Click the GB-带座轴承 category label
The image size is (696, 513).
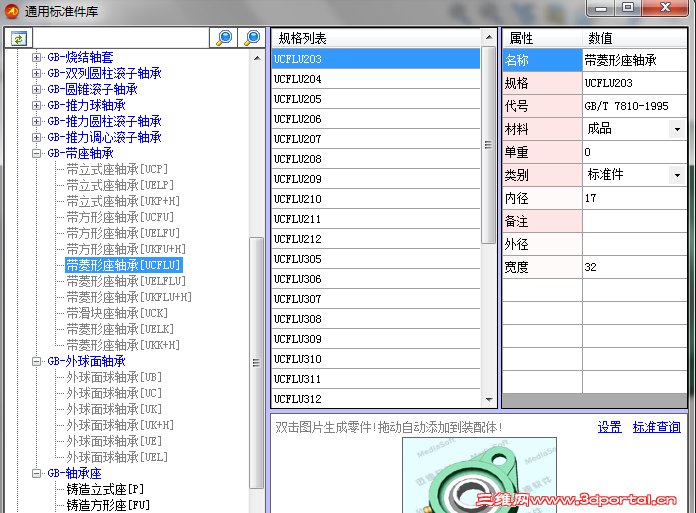click(80, 154)
